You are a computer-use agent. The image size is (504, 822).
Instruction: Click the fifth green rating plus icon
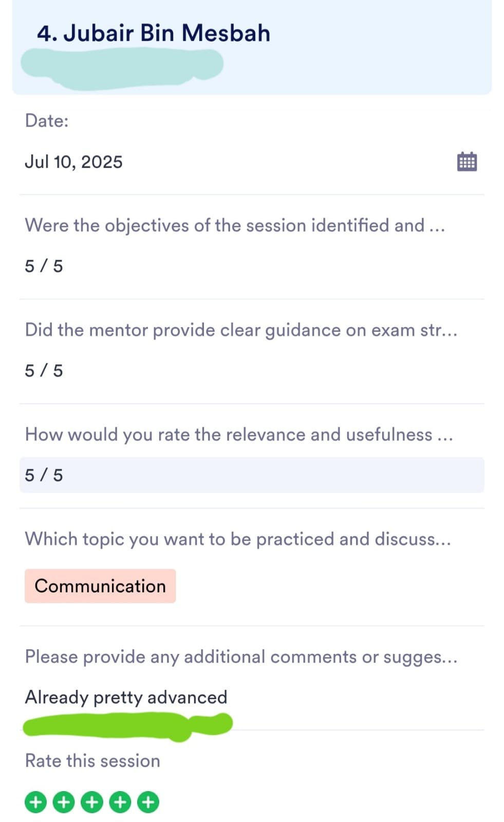point(148,802)
